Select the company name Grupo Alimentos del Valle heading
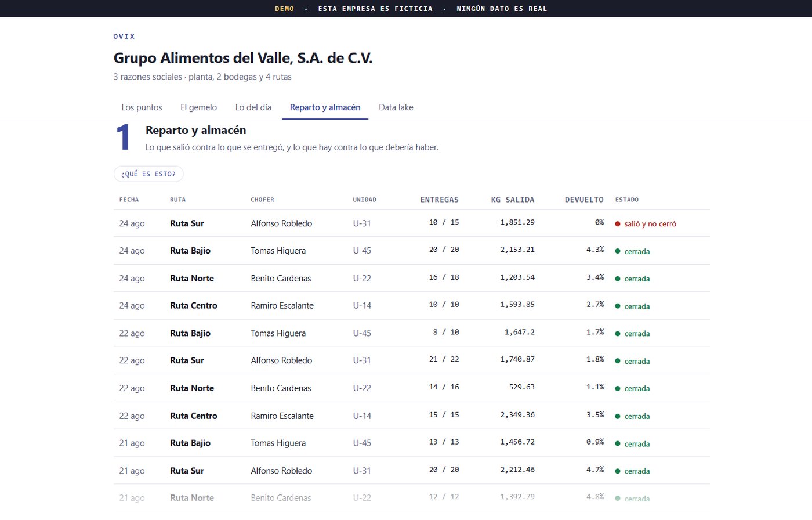Image resolution: width=812 pixels, height=520 pixels. [243, 58]
